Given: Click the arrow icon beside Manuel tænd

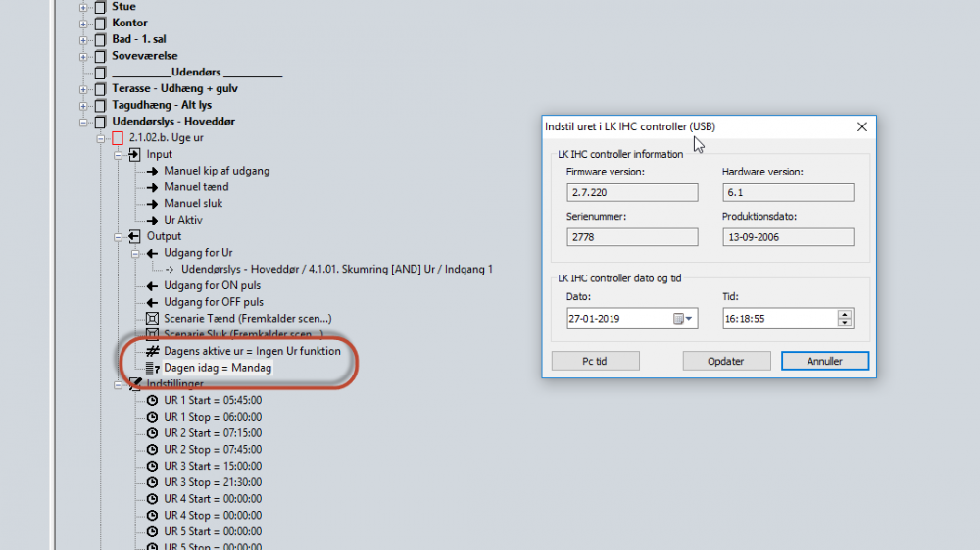Looking at the screenshot, I should tap(152, 187).
